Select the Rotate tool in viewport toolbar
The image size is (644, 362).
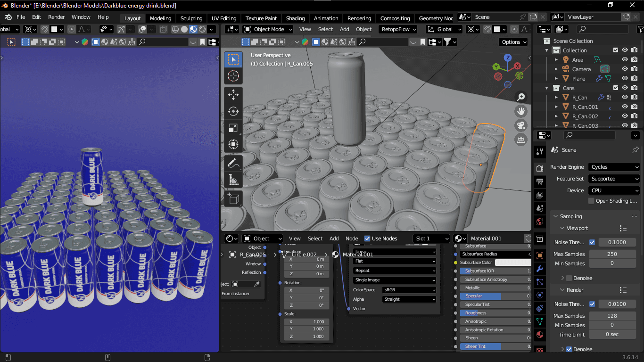point(233,111)
